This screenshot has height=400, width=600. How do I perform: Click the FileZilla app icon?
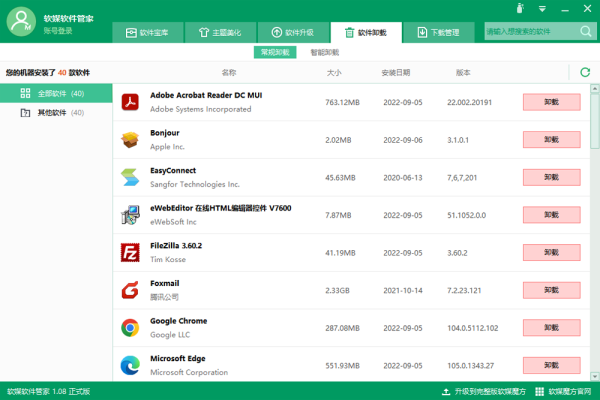[x=130, y=252]
